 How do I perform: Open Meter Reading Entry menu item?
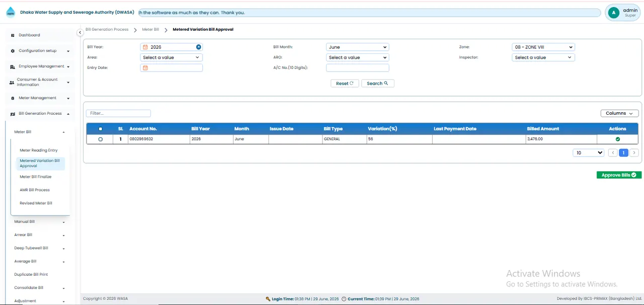[x=39, y=150]
